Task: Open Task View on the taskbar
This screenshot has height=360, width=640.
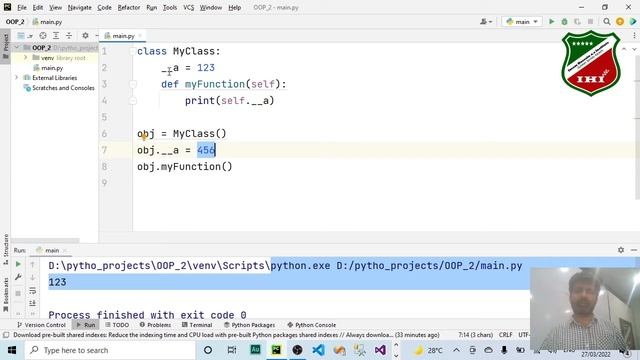Action: [231, 350]
